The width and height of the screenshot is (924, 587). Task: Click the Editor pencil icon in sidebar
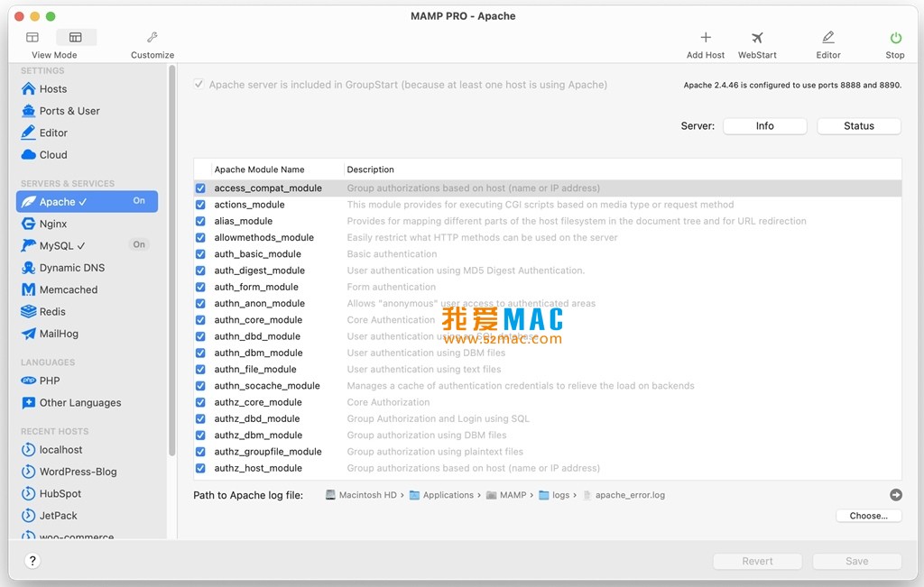pos(28,133)
